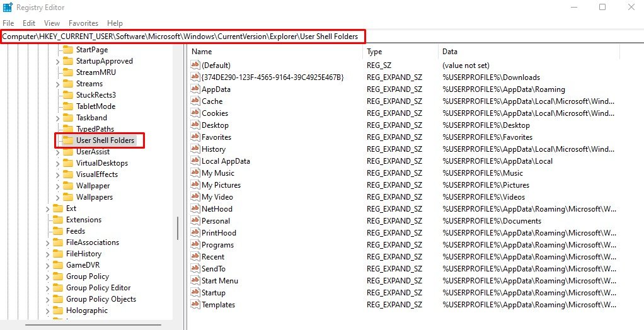Expand the Streams key
The image size is (644, 330).
coord(58,84)
